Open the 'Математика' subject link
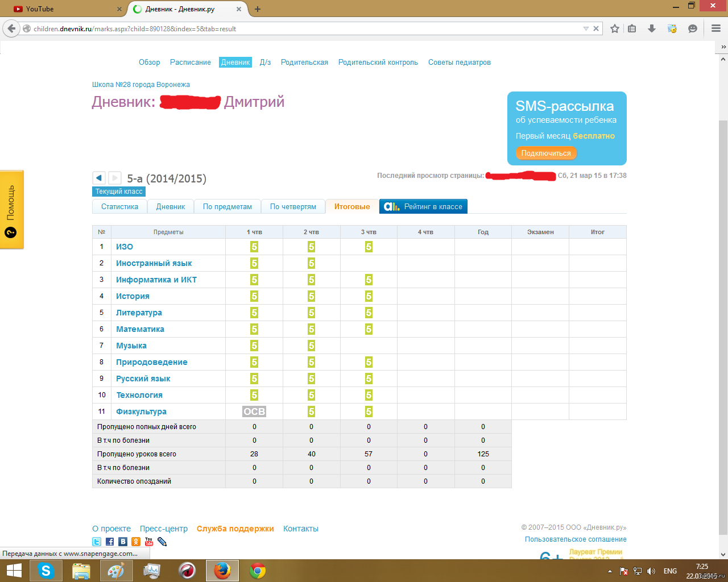This screenshot has width=728, height=582. tap(140, 329)
